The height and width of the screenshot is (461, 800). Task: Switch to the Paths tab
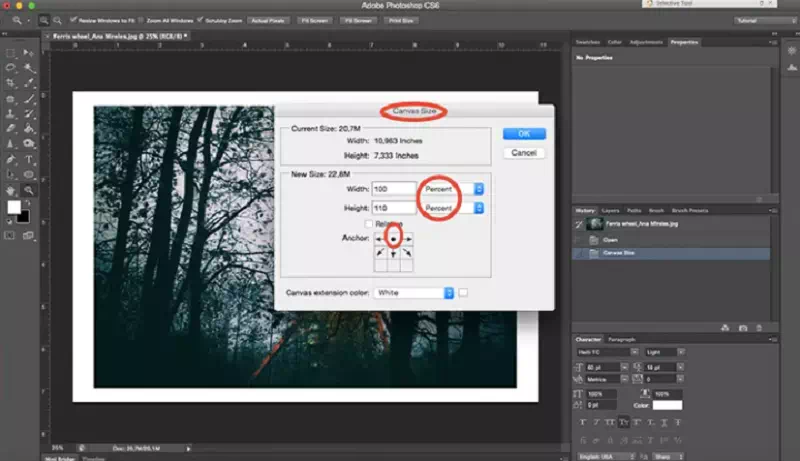pyautogui.click(x=634, y=211)
